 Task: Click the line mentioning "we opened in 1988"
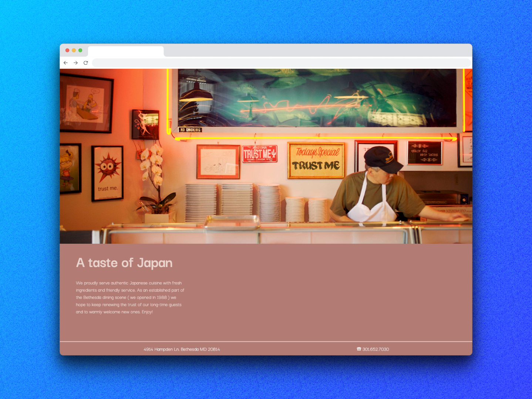tap(126, 297)
